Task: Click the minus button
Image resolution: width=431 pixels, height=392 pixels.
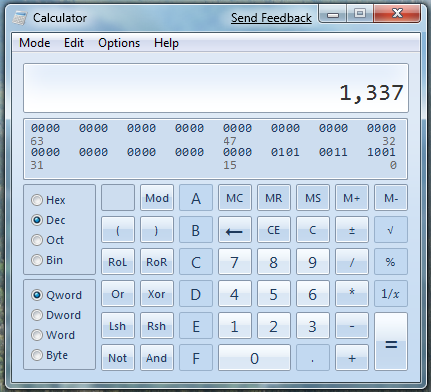Action: point(352,326)
